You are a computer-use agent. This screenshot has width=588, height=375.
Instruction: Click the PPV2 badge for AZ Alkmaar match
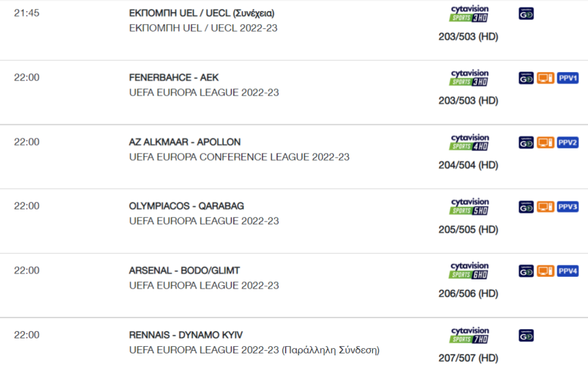point(568,143)
